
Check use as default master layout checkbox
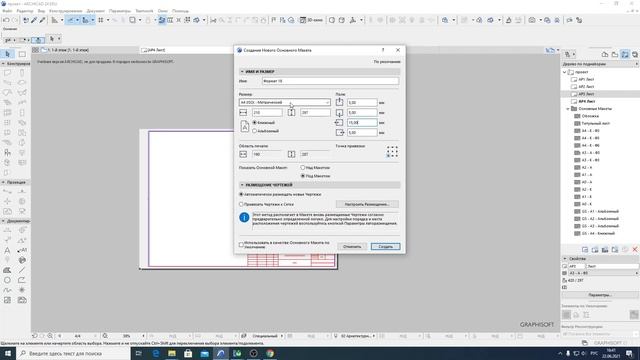241,244
